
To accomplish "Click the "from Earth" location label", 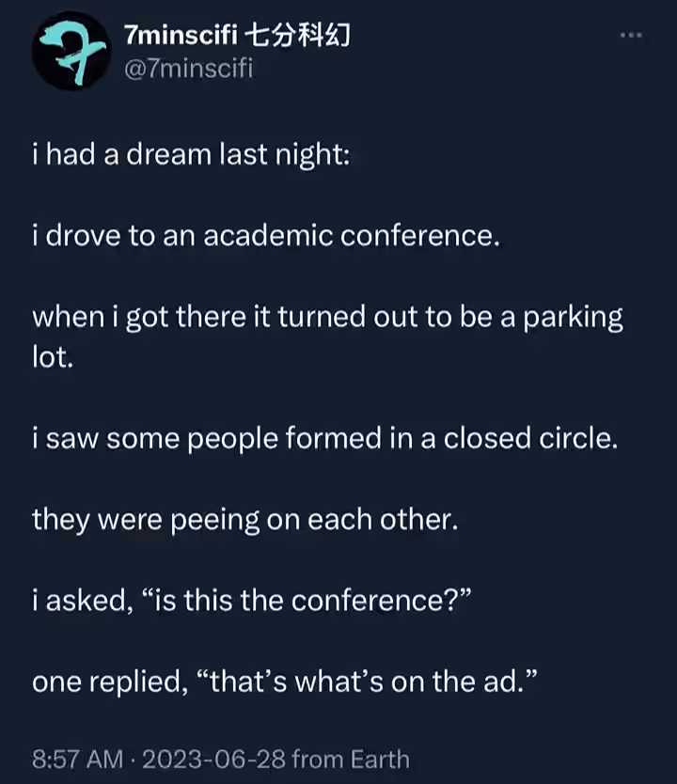I will point(351,759).
